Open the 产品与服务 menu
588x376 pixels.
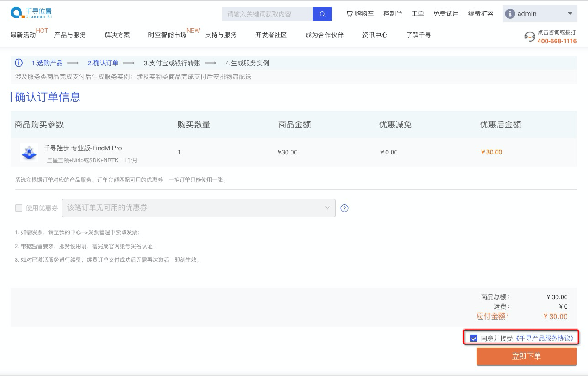(70, 35)
